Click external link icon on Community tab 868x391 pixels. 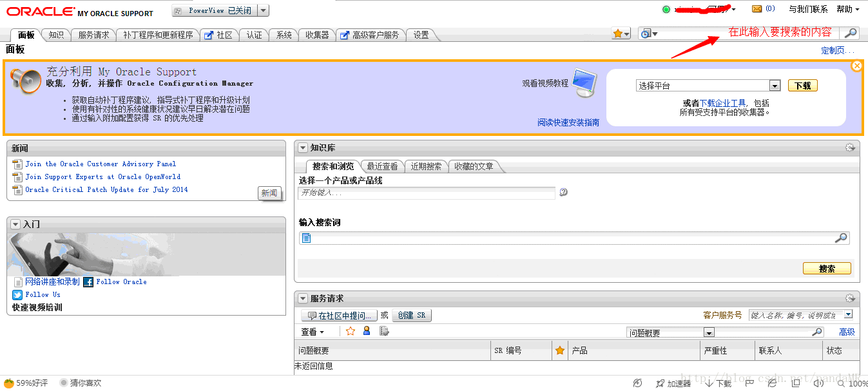pyautogui.click(x=208, y=35)
